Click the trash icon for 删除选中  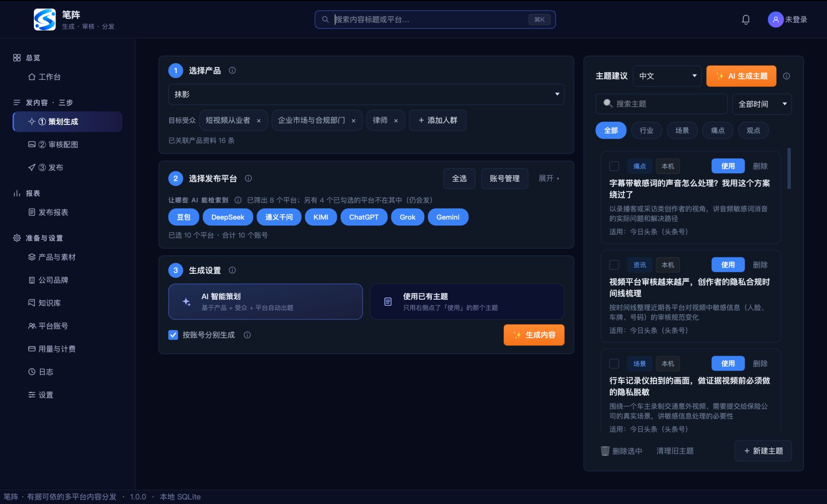pyautogui.click(x=605, y=451)
